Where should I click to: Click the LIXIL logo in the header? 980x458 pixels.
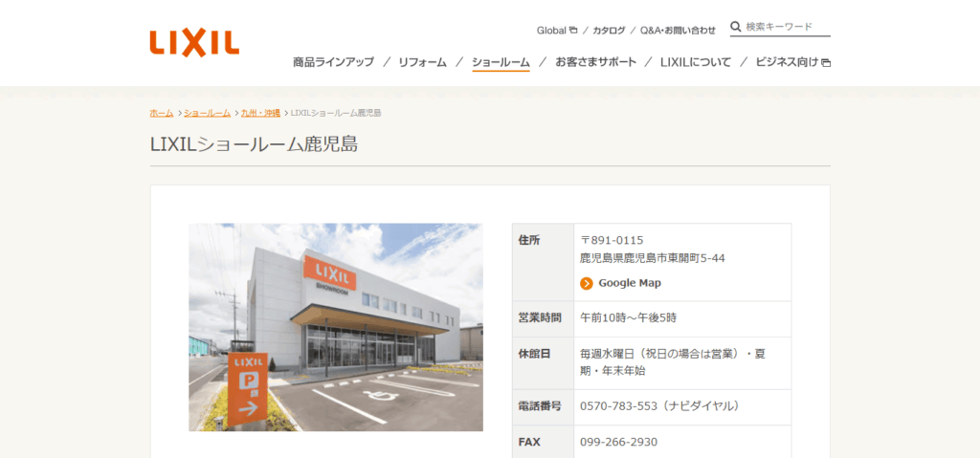click(x=194, y=43)
